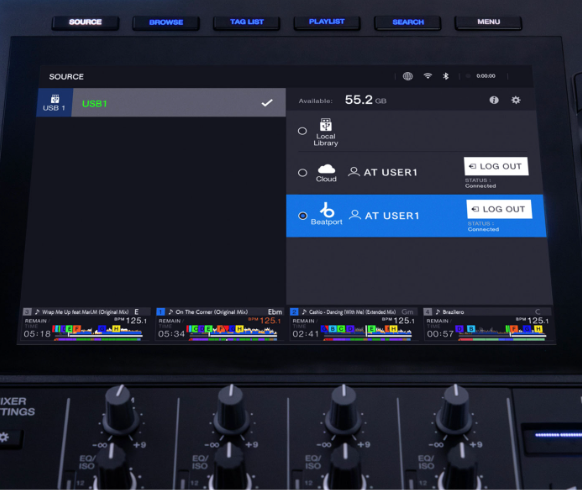Open the BROWSE hardware button
This screenshot has width=582, height=490.
point(166,23)
